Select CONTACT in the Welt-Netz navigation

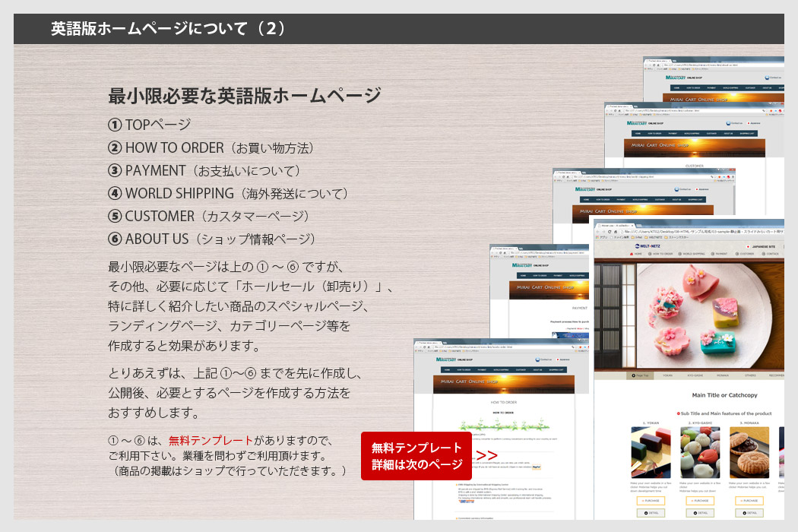click(x=771, y=254)
